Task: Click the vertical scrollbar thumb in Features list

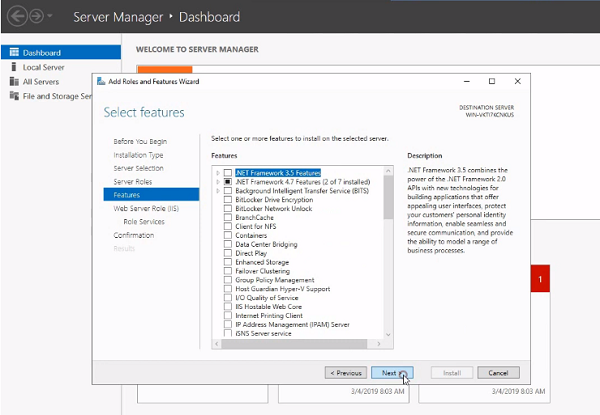Action: pos(388,197)
